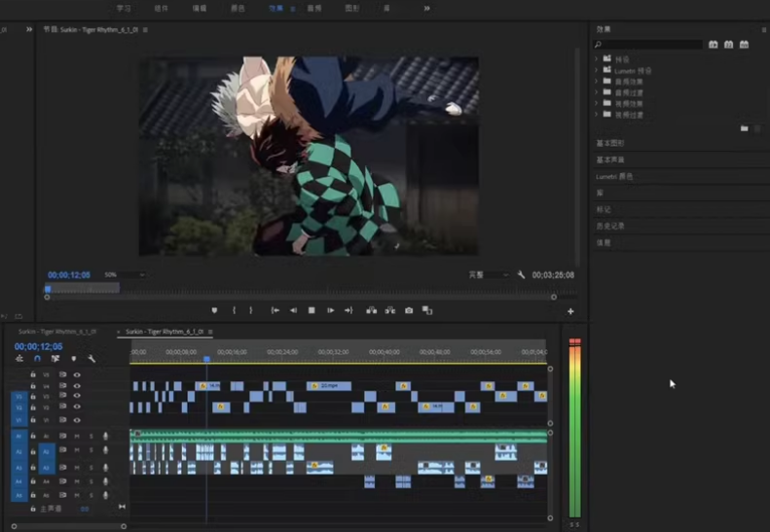The image size is (770, 532).
Task: Expand the Lumetri 预设 folder
Action: tap(597, 71)
